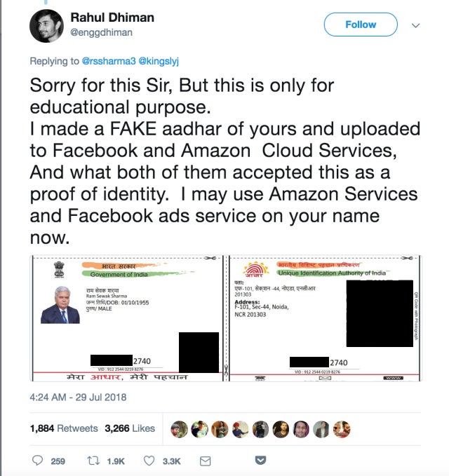Image resolution: width=449 pixels, height=476 pixels.
Task: Send tweet via direct message envelope icon
Action: tap(205, 461)
